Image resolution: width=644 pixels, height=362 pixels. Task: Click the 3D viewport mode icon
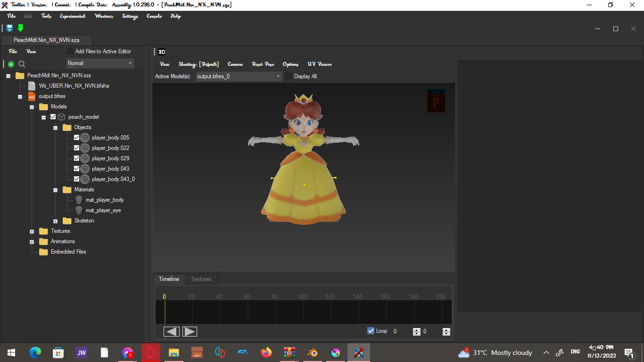161,52
